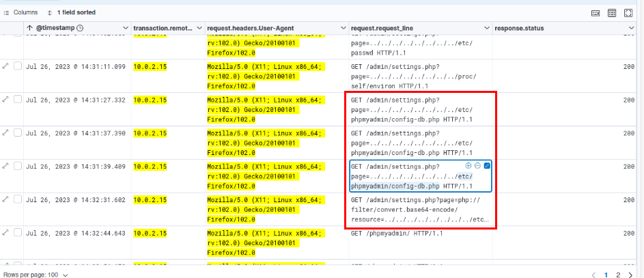This screenshot has height=278, width=644.
Task: Click timestamp Jul 26, 2023 @ 14:32:44.643
Action: point(76,233)
